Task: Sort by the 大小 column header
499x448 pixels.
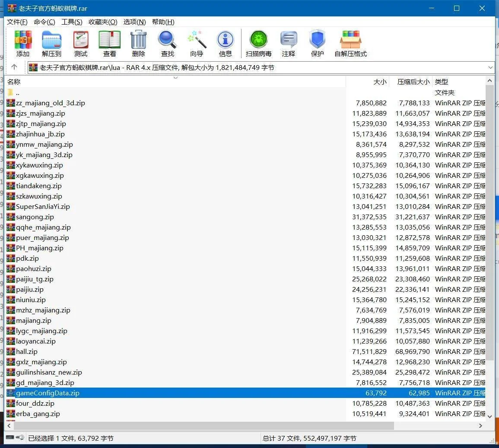Action: (x=380, y=82)
